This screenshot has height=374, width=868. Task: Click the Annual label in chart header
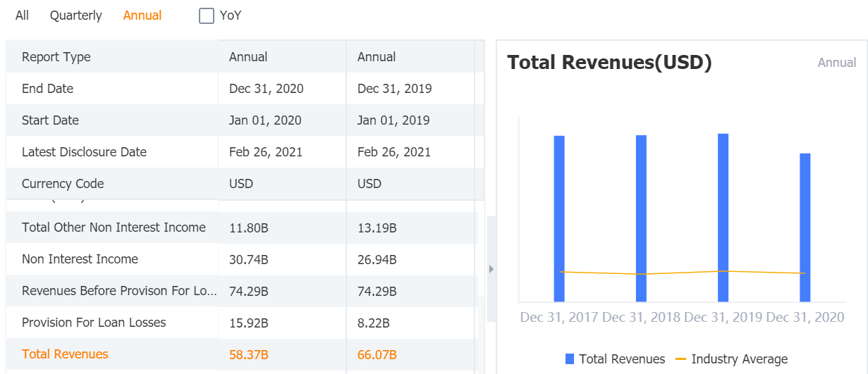click(x=836, y=63)
